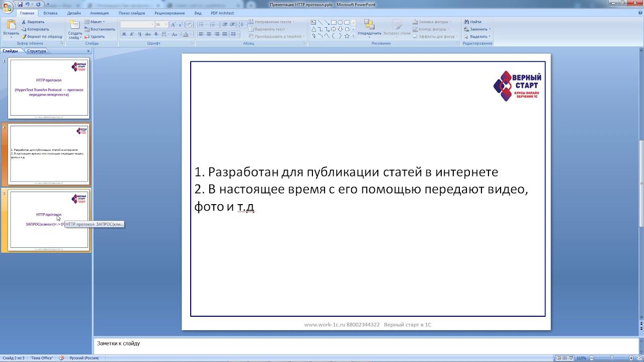Select slide 3 thumbnail with ЗАПРОС(клиент)
644x362 pixels.
click(x=48, y=220)
